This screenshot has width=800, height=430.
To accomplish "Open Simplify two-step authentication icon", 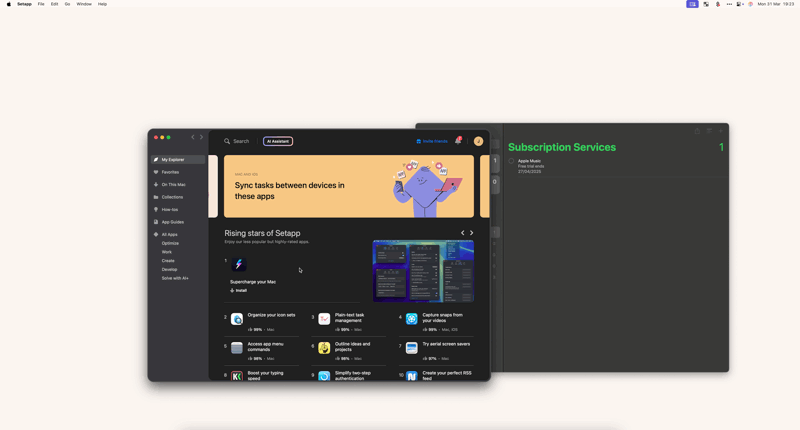I will tap(324, 376).
